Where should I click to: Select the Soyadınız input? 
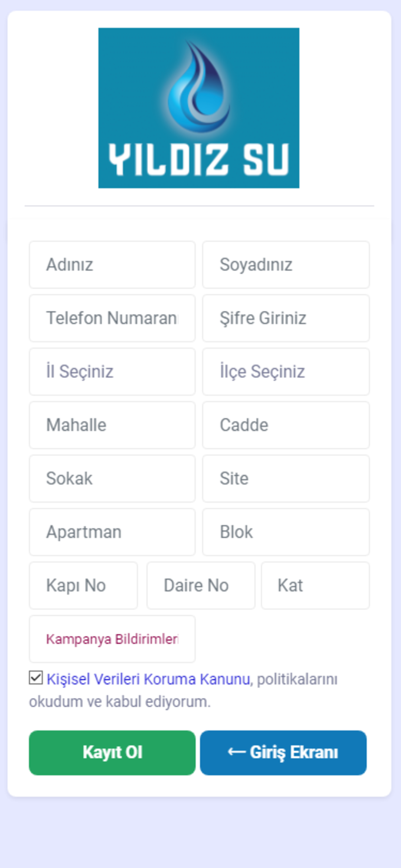pos(286,265)
